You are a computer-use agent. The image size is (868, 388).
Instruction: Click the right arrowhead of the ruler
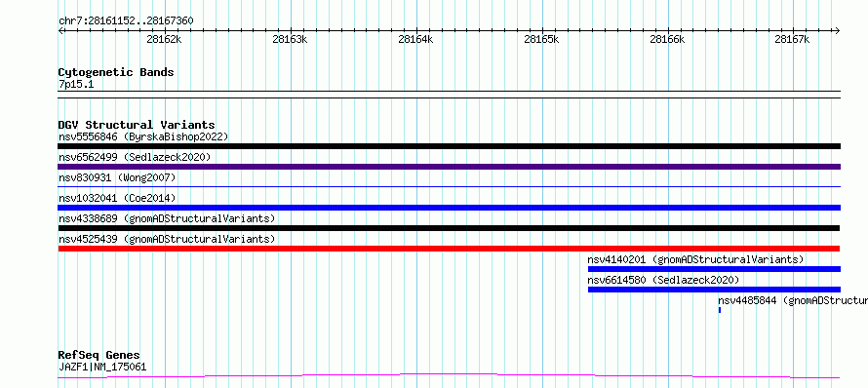pyautogui.click(x=837, y=31)
